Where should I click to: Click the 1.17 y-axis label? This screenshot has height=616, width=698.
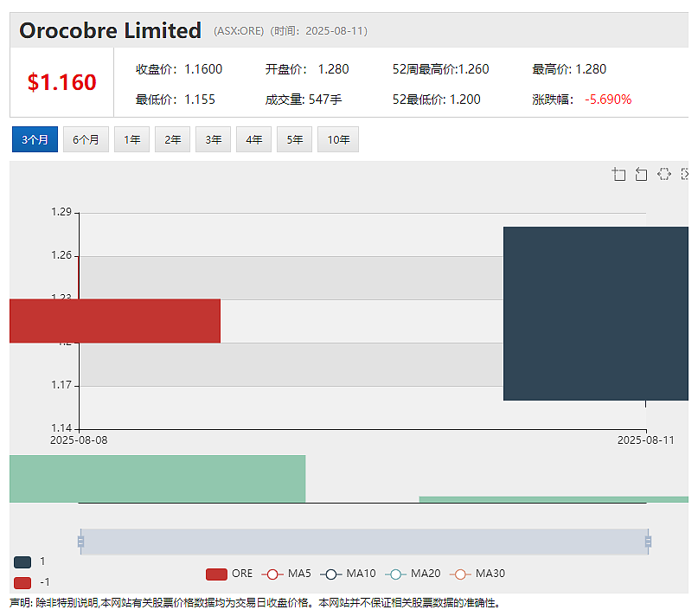click(x=61, y=385)
